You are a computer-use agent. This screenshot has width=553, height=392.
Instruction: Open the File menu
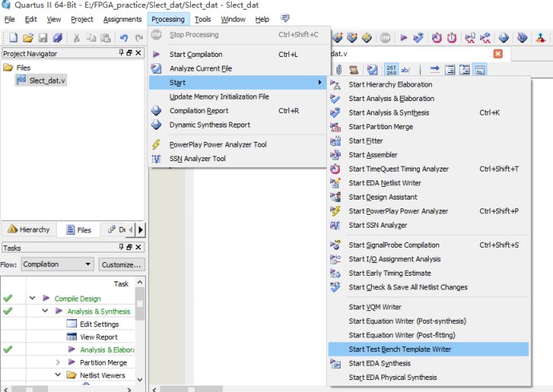pos(10,19)
